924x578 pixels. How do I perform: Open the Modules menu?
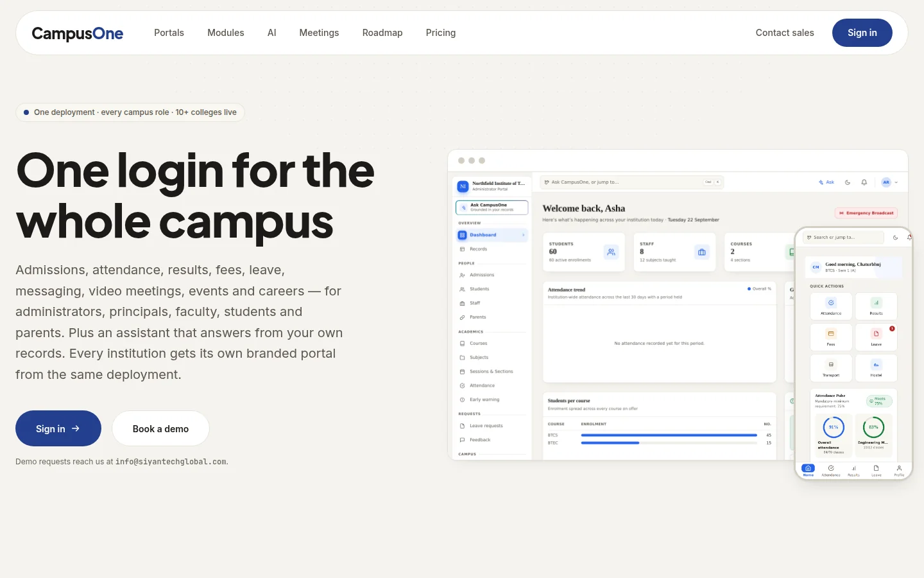[226, 33]
